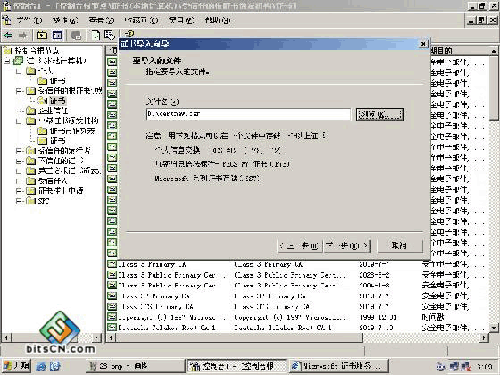Expand the 证书注册申请 tree node
The image size is (500, 375).
pyautogui.click(x=19, y=191)
